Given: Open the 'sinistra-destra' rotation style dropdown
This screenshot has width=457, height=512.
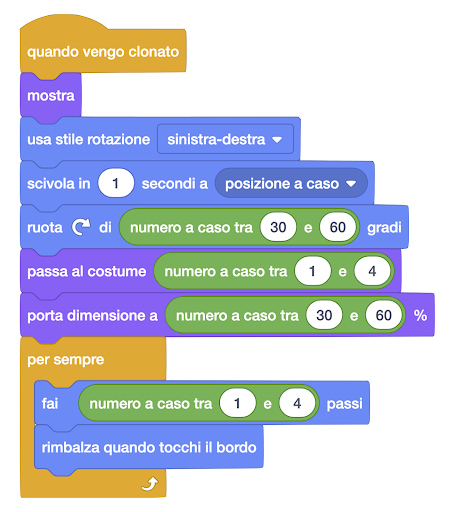Looking at the screenshot, I should pyautogui.click(x=225, y=139).
